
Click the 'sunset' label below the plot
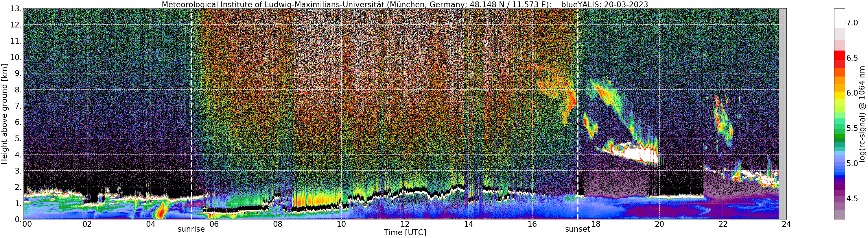pos(578,229)
